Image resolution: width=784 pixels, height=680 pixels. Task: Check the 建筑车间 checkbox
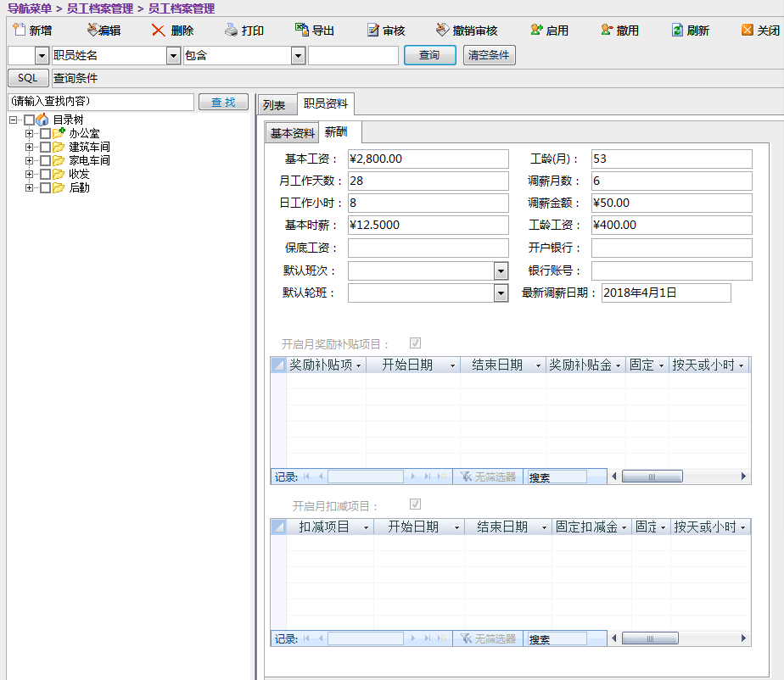tap(45, 147)
